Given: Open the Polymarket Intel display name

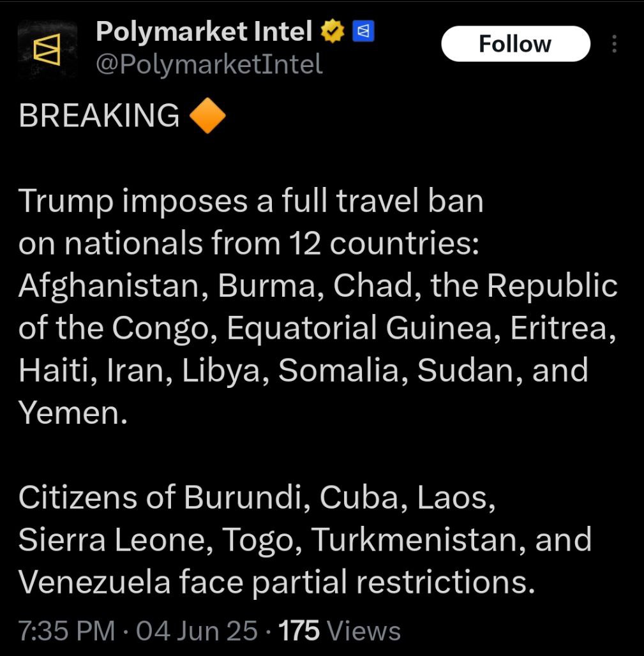Looking at the screenshot, I should 204,31.
